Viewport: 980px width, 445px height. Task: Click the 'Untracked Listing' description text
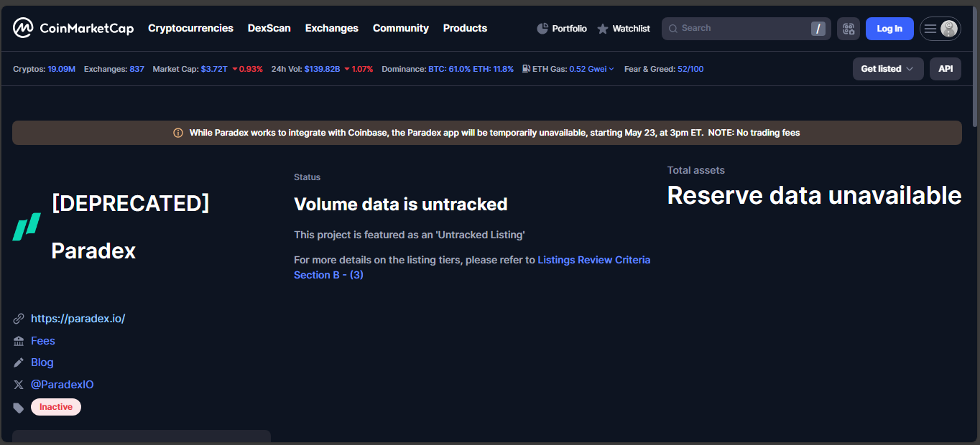(410, 235)
